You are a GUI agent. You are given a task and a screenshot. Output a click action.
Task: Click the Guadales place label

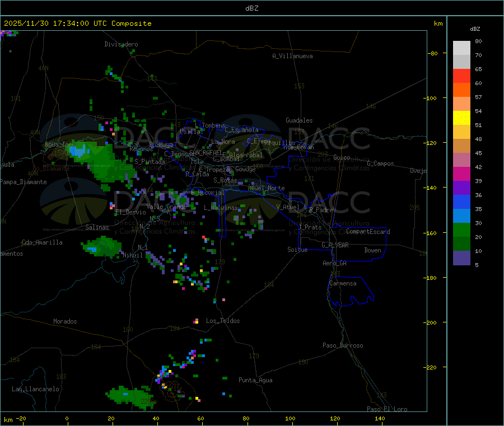[299, 120]
